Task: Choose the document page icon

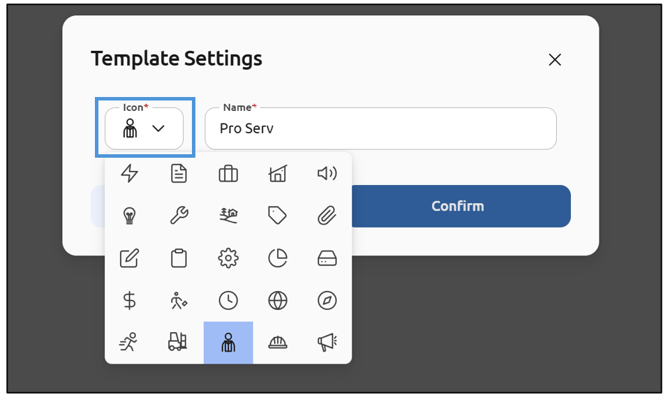Action: point(179,174)
